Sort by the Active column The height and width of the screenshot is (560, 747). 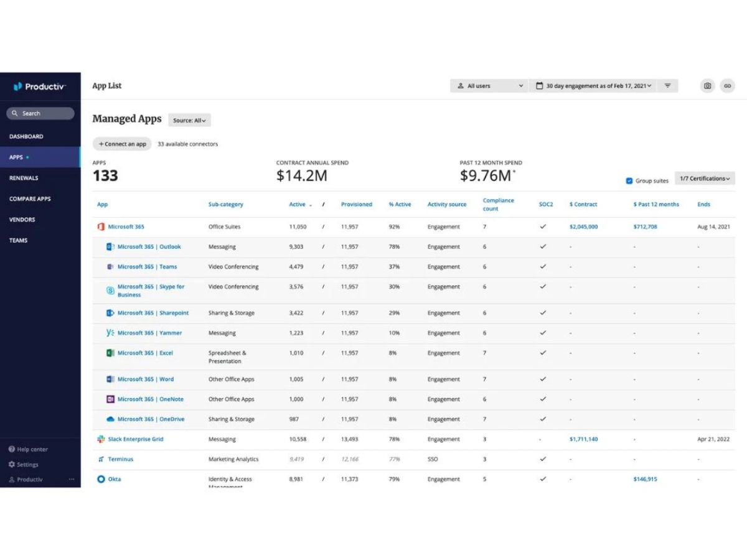(x=301, y=205)
